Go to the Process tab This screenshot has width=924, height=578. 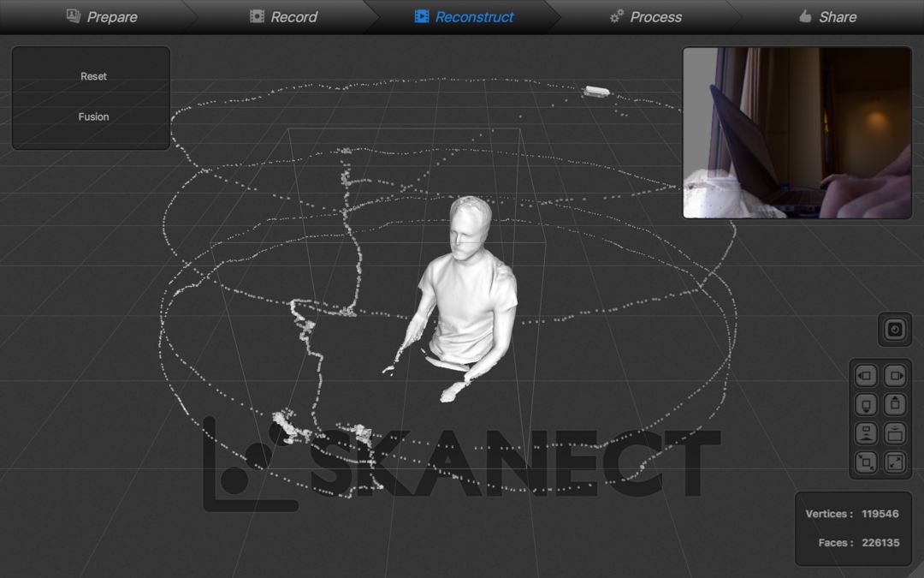tap(646, 16)
